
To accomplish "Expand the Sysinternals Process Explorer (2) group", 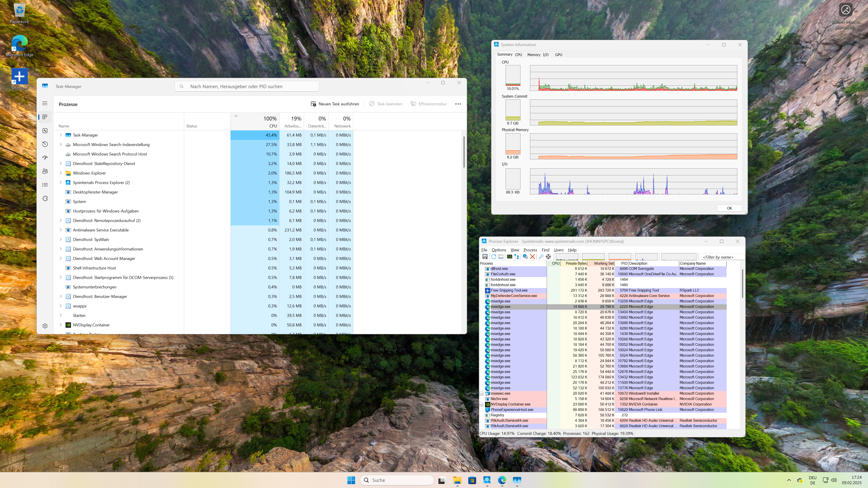I will coord(61,183).
